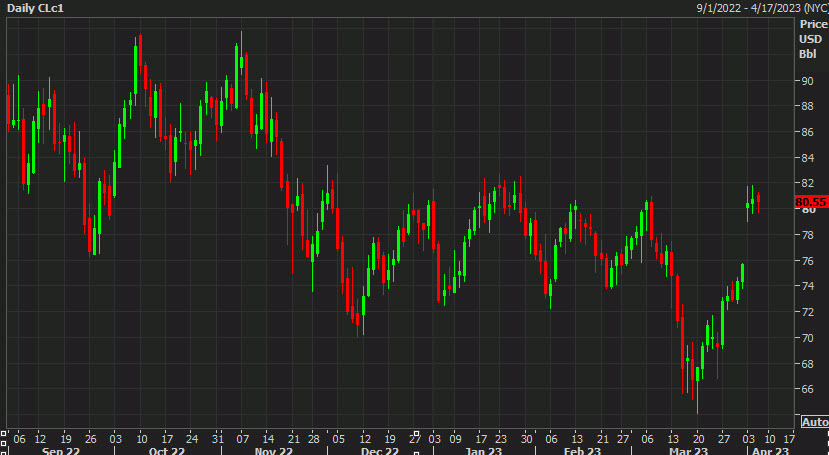This screenshot has height=455, width=829.
Task: Click the Jan 23 month label
Action: [x=486, y=451]
